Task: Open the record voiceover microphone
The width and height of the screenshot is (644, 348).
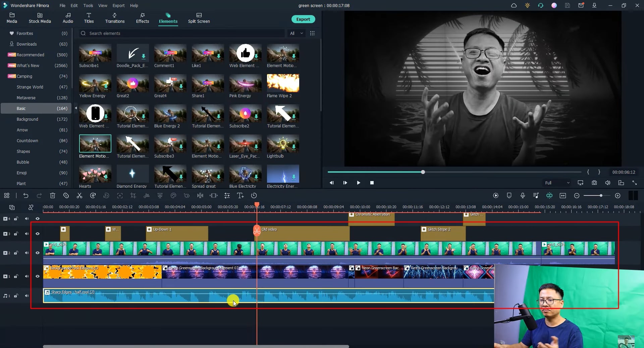Action: click(x=523, y=195)
